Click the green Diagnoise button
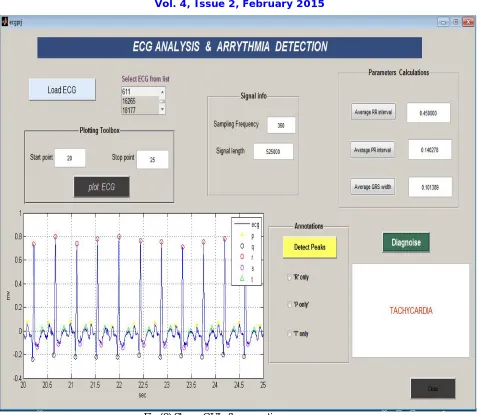Image resolution: width=481 pixels, height=415 pixels. click(x=406, y=242)
